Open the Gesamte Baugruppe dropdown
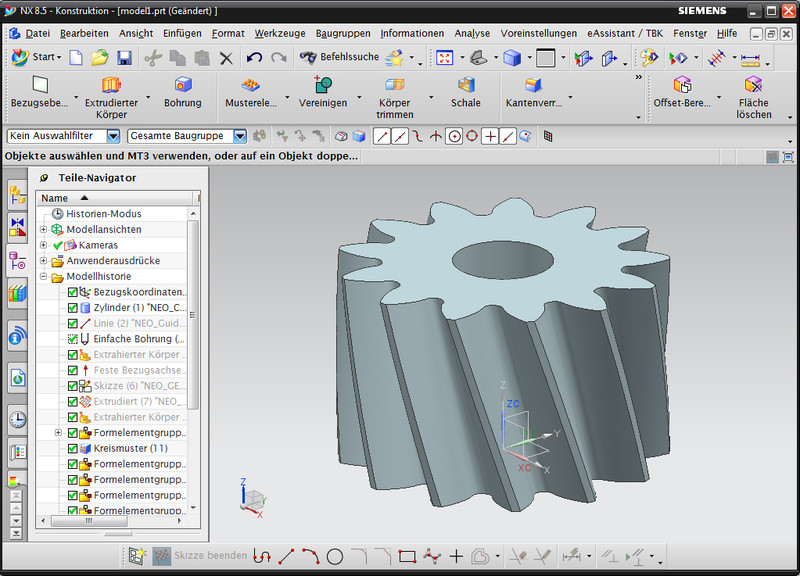The width and height of the screenshot is (800, 576). [x=240, y=136]
